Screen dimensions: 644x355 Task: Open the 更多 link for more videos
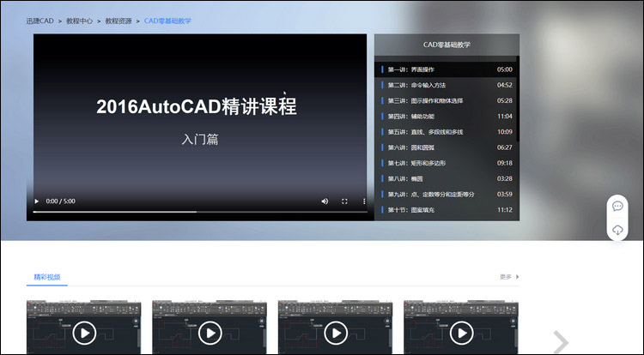[x=509, y=277]
